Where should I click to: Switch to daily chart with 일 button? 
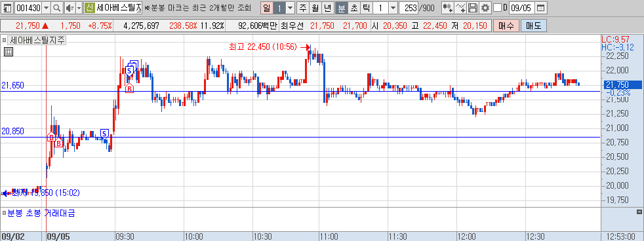point(266,7)
